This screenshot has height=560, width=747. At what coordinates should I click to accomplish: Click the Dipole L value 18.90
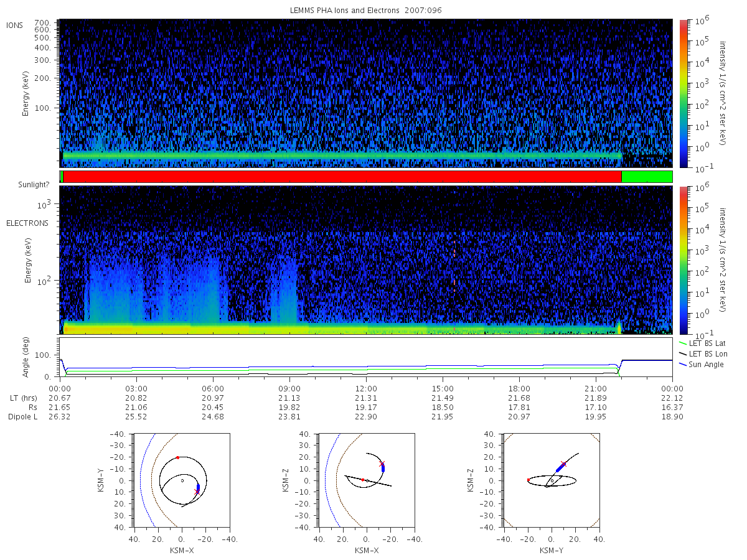(x=672, y=416)
